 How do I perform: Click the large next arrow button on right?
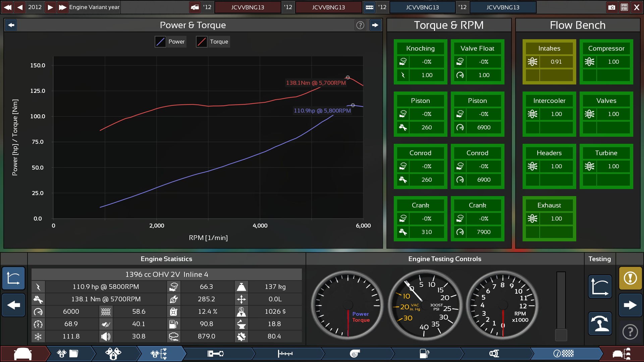(630, 305)
